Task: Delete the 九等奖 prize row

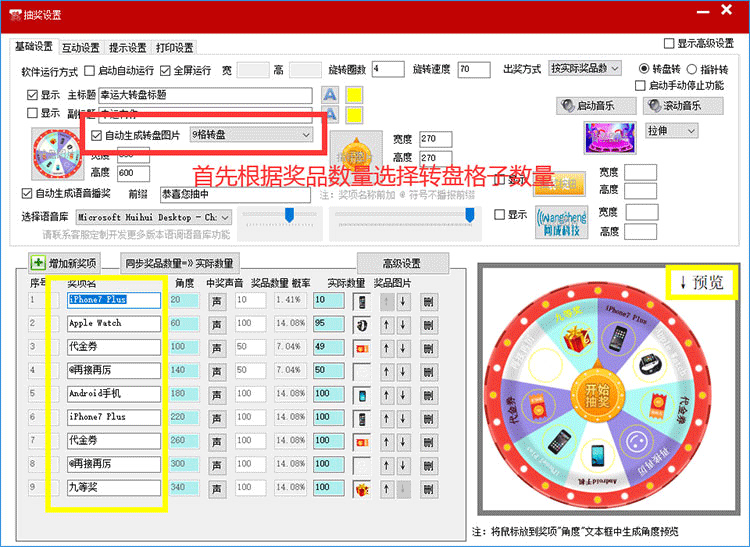Action: [x=429, y=489]
